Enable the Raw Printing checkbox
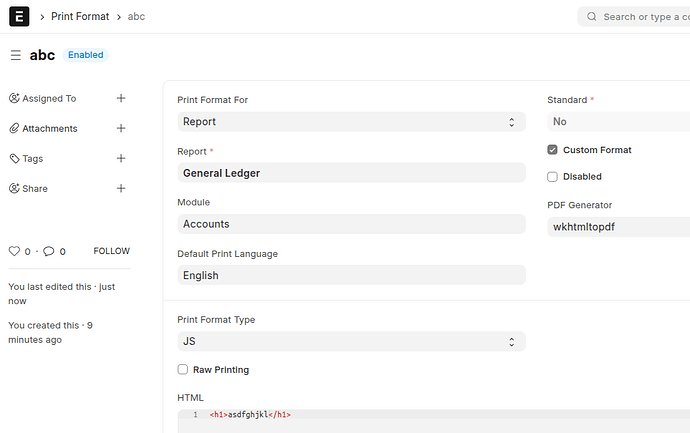Image resolution: width=690 pixels, height=433 pixels. [182, 370]
